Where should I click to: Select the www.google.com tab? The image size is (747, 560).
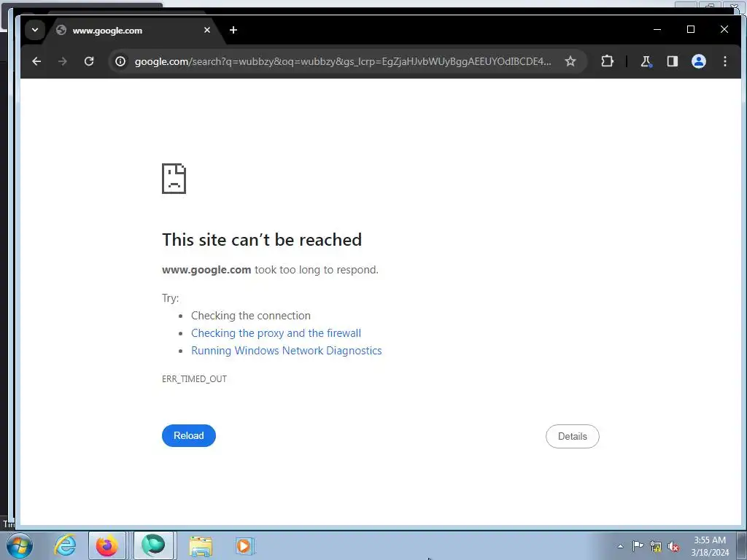tap(131, 31)
